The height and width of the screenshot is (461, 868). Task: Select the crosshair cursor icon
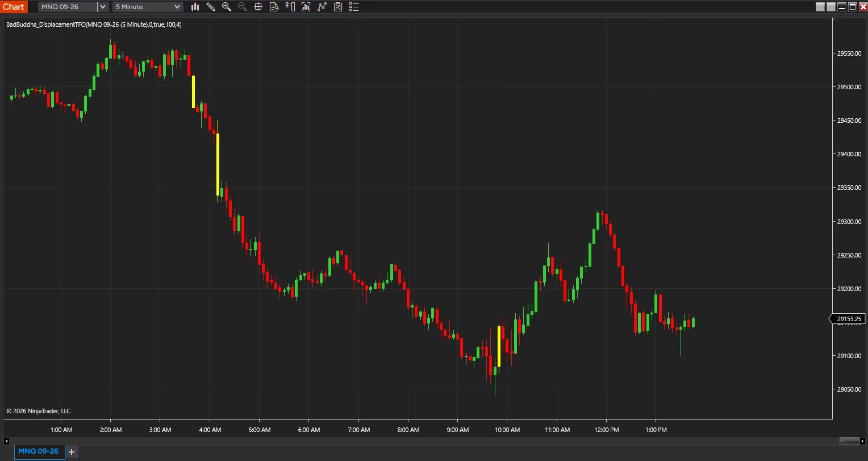click(258, 7)
